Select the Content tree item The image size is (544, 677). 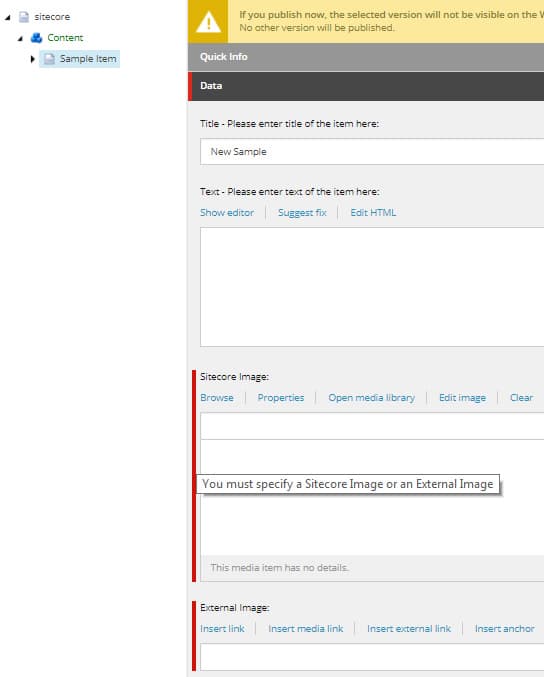click(x=65, y=38)
